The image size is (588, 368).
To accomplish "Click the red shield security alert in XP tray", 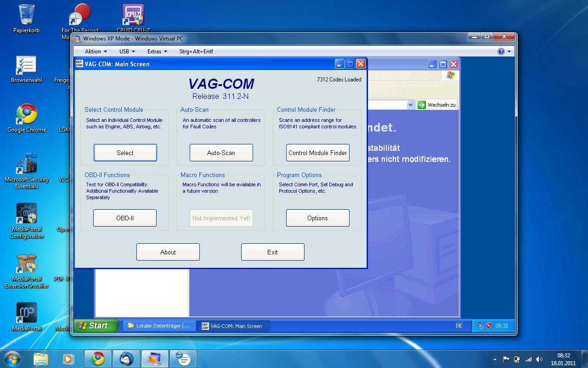I will 488,326.
